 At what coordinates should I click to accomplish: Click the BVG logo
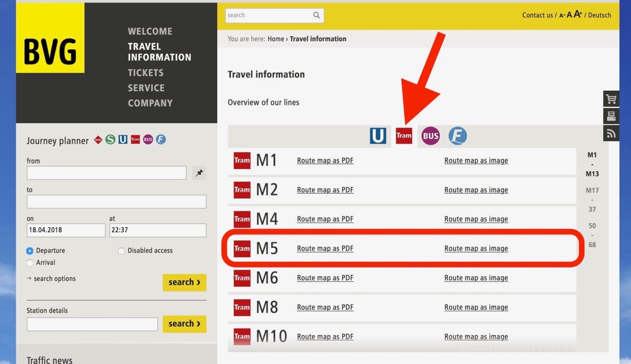tap(50, 38)
